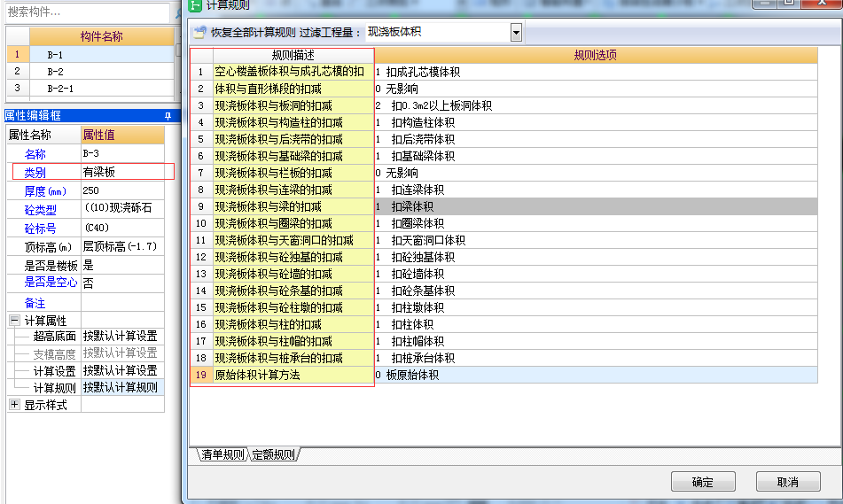Click 计算设置 value cell
Screen dimensions: 843x504
[122, 371]
